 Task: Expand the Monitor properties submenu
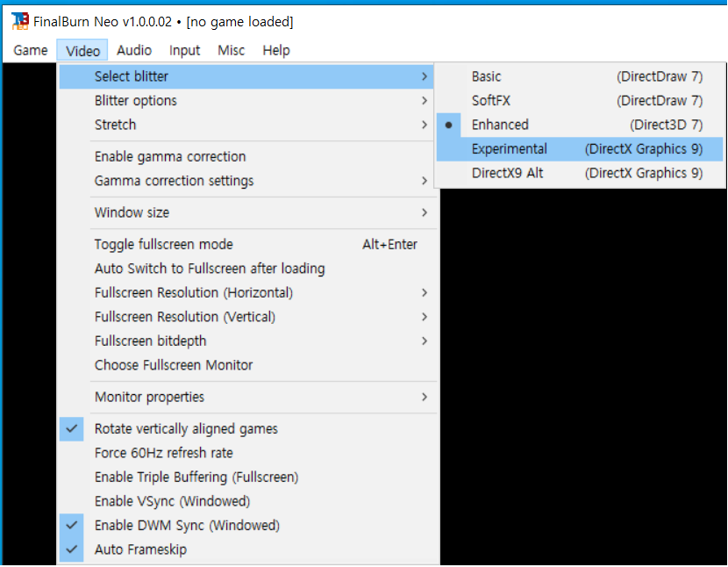(x=246, y=398)
